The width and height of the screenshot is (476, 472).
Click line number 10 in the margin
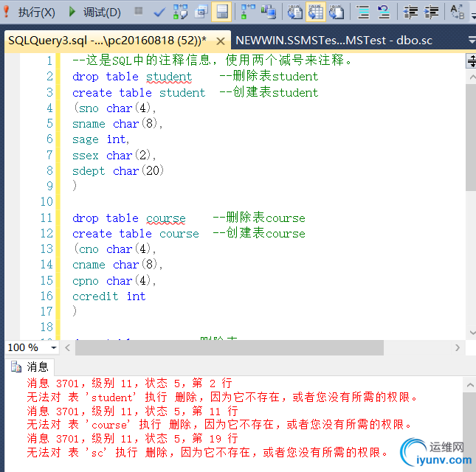click(x=46, y=202)
